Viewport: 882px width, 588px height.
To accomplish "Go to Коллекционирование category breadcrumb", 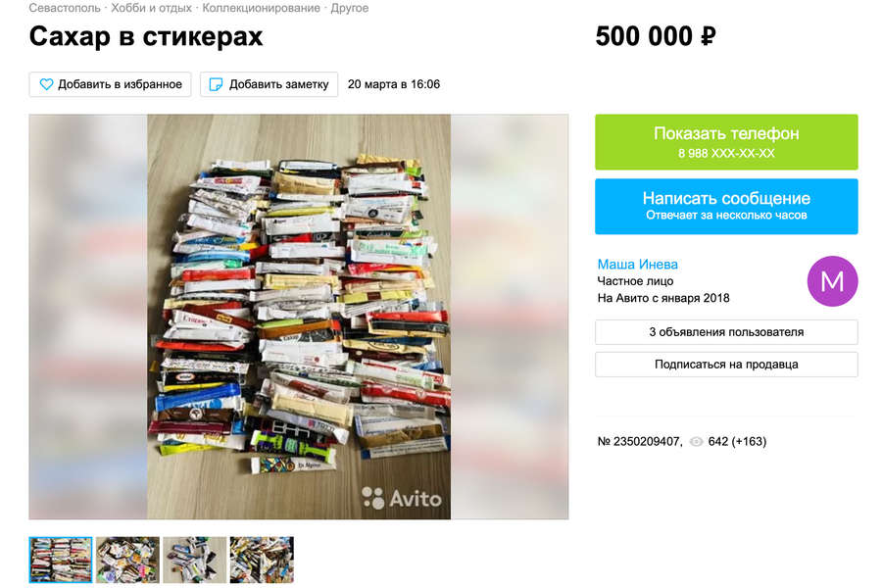I will (x=261, y=8).
